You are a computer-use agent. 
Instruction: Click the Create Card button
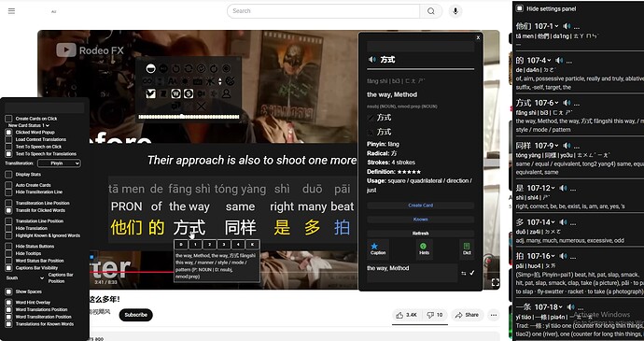coord(421,206)
